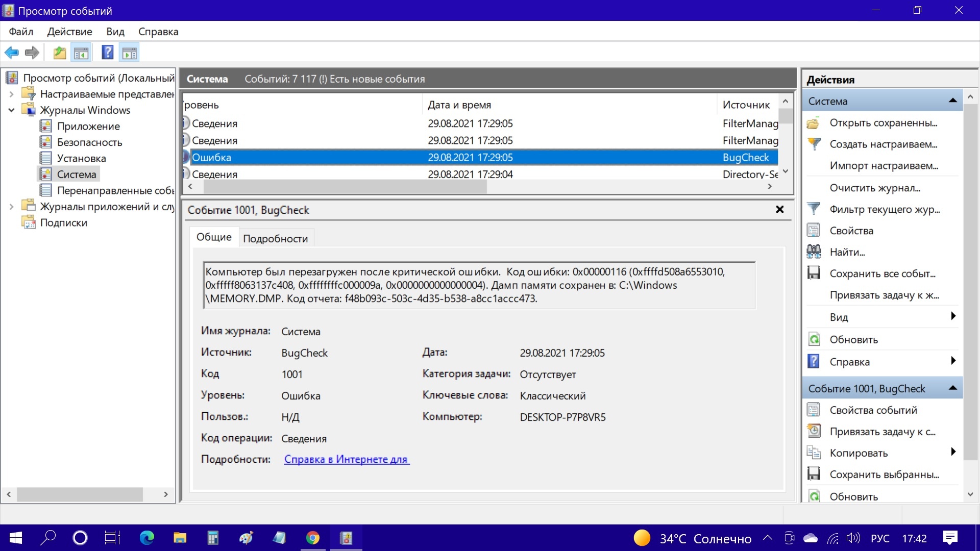This screenshot has width=980, height=551.
Task: Expand the Копировать submenu arrow
Action: tap(952, 453)
